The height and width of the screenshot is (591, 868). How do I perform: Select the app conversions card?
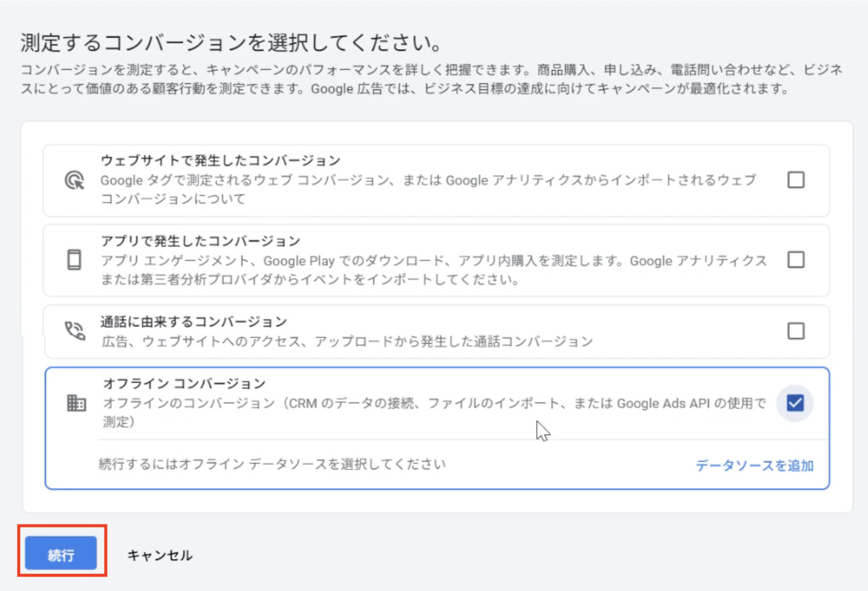pos(423,260)
